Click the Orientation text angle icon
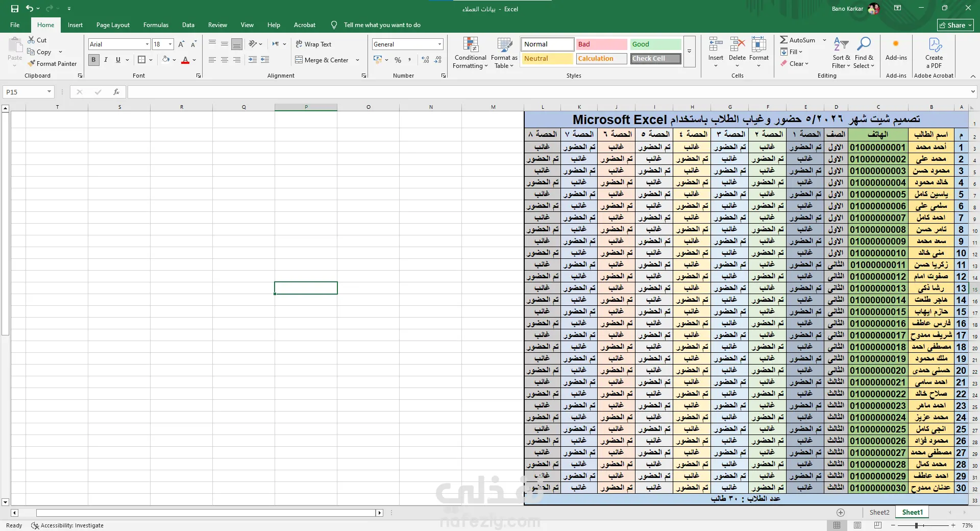The image size is (980, 531). point(252,44)
